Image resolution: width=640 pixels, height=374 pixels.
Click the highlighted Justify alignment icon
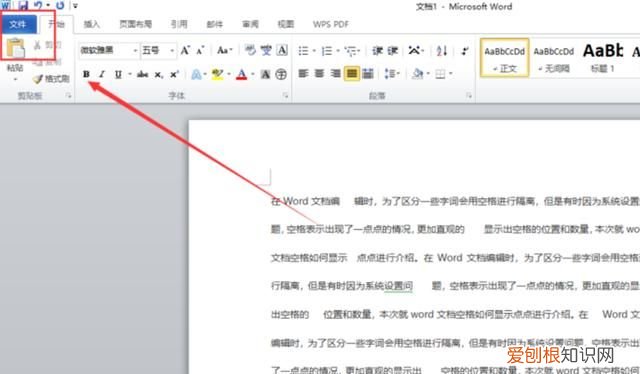coord(351,73)
